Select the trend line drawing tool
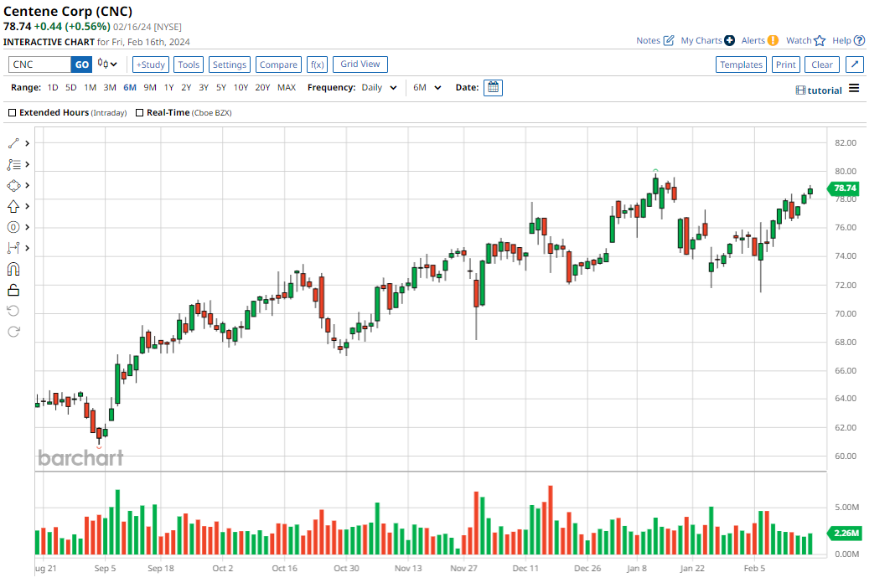The width and height of the screenshot is (890, 588). pos(13,144)
